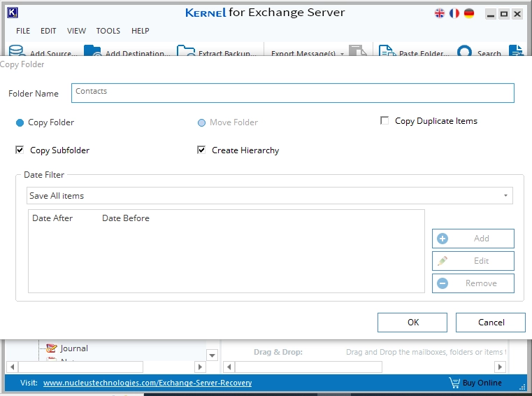Switch language to German flag
532x396 pixels.
469,13
